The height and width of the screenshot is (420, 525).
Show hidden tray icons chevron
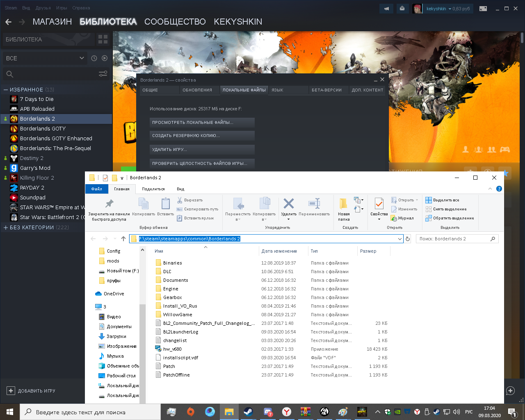[378, 412]
